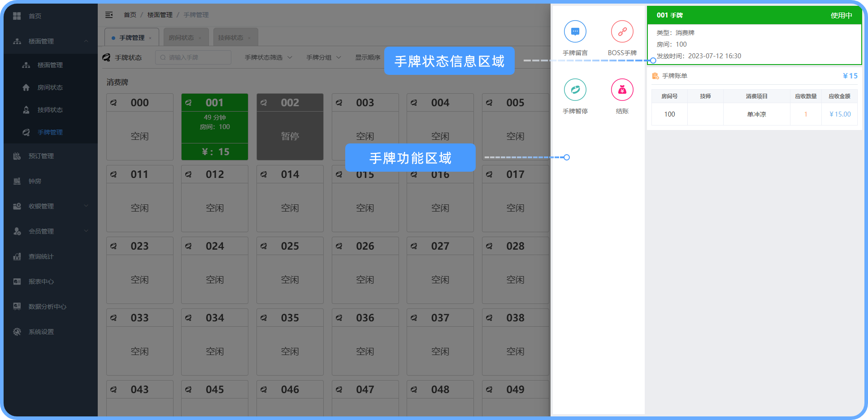Screen dimensions: 868x420
Task: Focus the 请输入手牌 search field
Action: coord(193,57)
